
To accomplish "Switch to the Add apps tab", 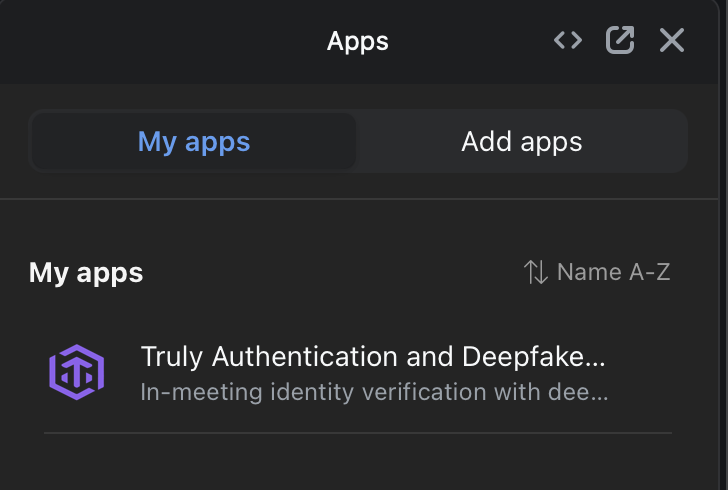I will tap(521, 141).
